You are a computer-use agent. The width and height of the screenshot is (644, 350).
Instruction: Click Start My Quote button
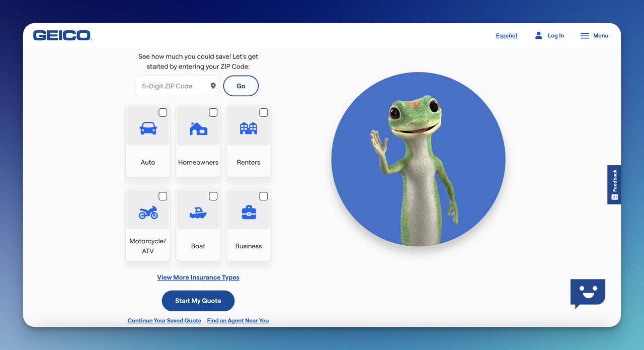(x=198, y=301)
